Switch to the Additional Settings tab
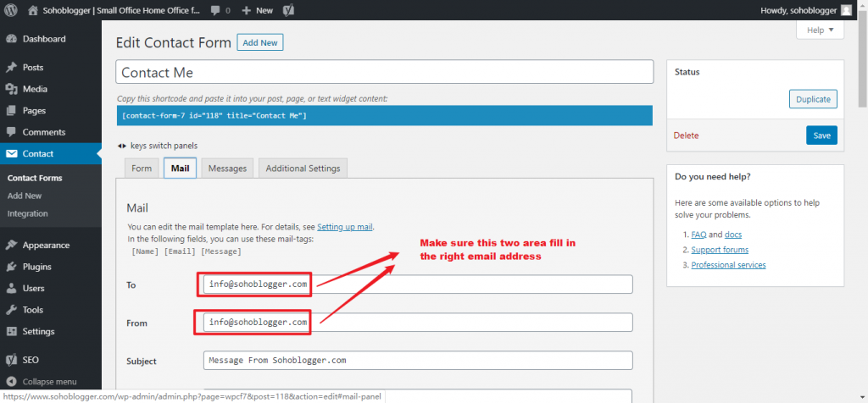 click(303, 168)
